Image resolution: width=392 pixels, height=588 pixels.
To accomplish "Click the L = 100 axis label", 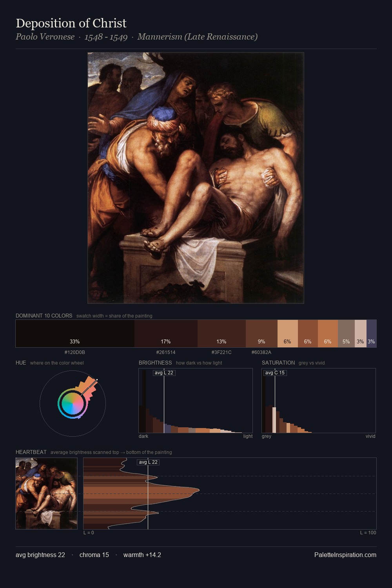I will click(x=368, y=533).
